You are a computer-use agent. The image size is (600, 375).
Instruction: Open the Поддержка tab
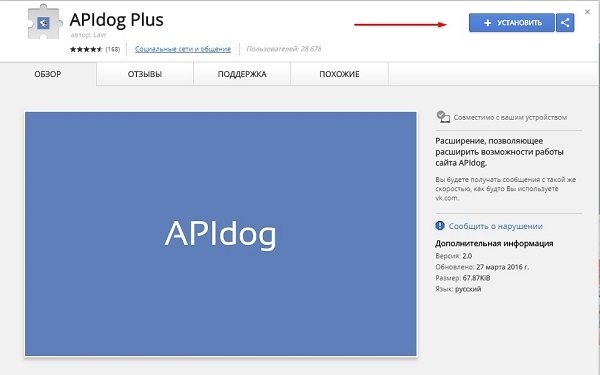click(x=242, y=74)
